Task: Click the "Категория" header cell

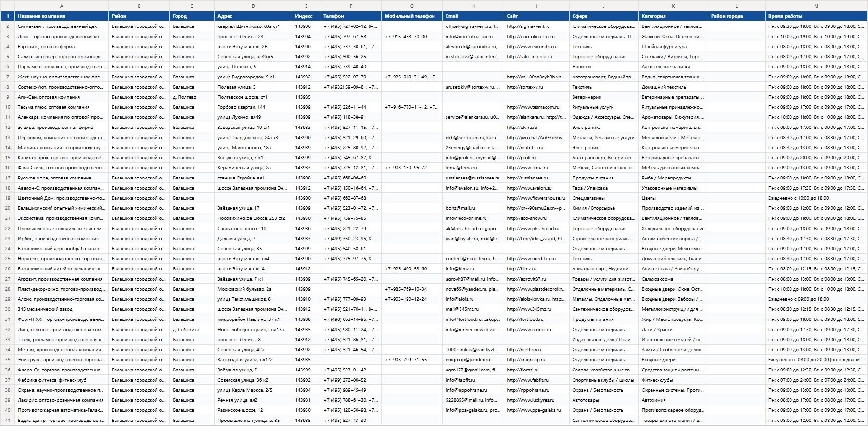Action: point(673,16)
